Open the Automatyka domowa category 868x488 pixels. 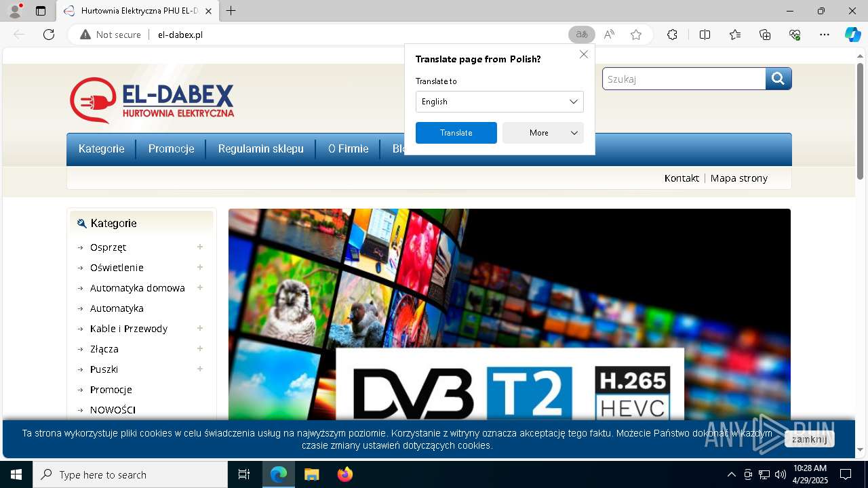tap(138, 288)
